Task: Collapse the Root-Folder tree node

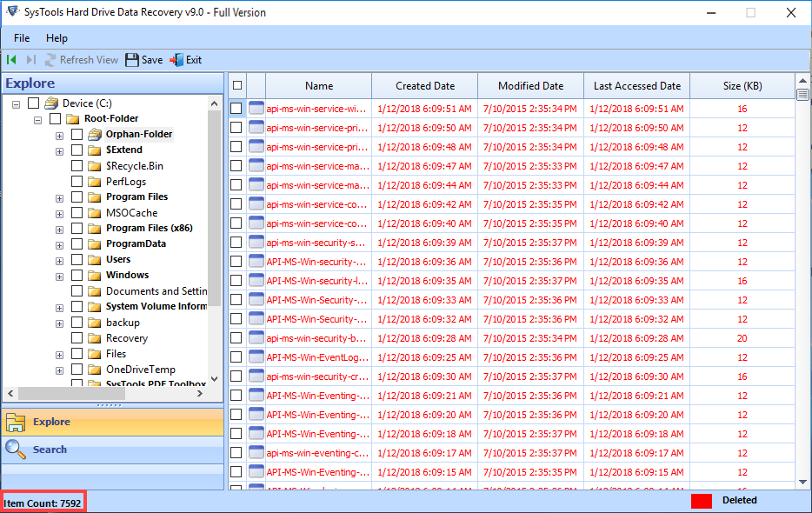Action: click(37, 119)
